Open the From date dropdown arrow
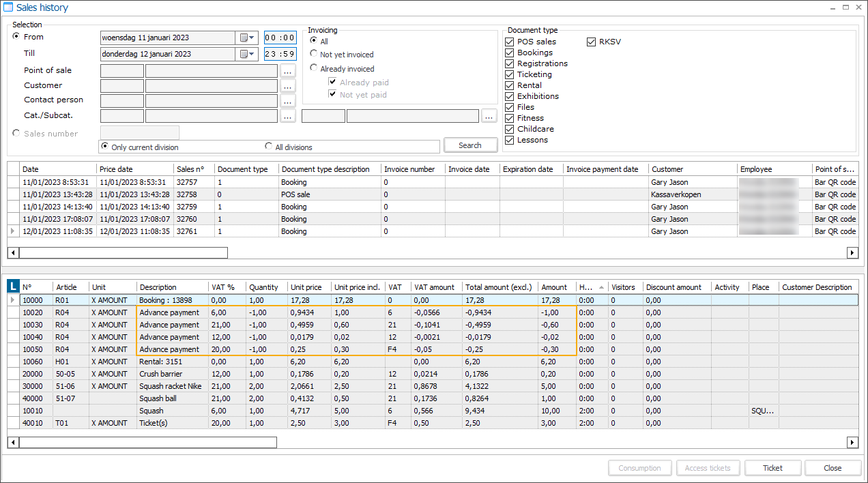The image size is (868, 483). tap(250, 38)
